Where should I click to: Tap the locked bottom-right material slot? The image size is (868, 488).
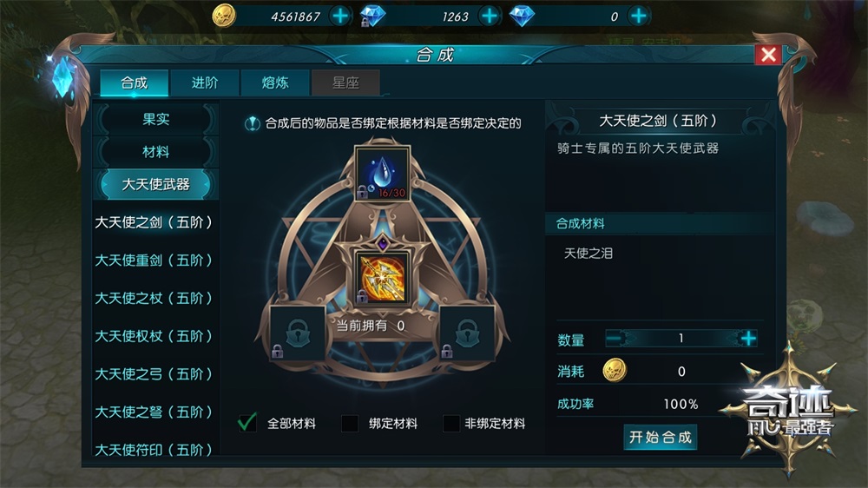click(x=467, y=333)
